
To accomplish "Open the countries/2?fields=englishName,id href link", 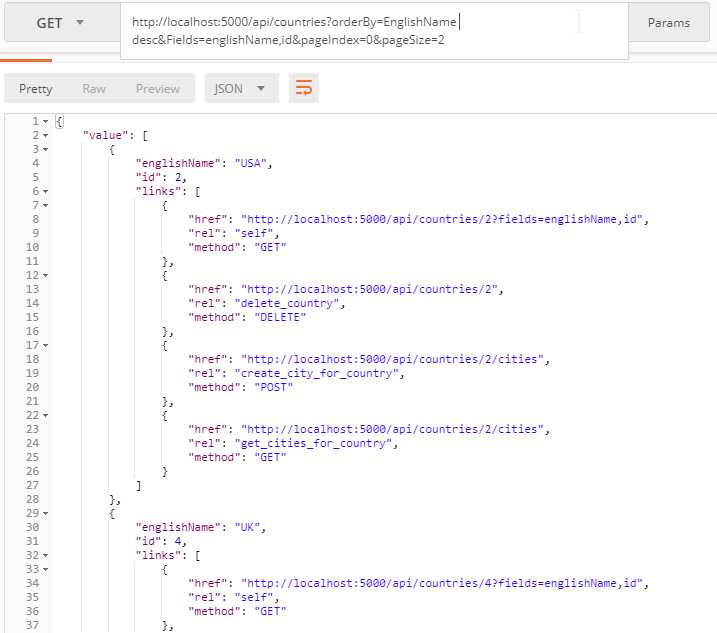I will (x=442, y=220).
